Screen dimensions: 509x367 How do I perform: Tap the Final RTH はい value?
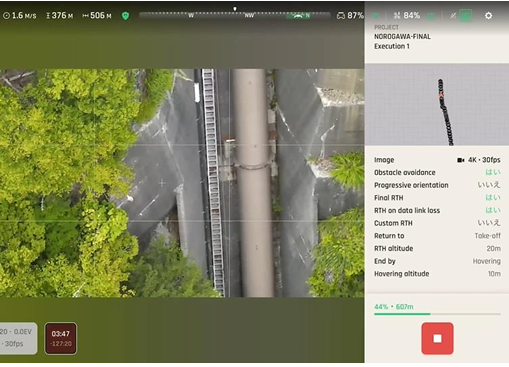coord(493,198)
